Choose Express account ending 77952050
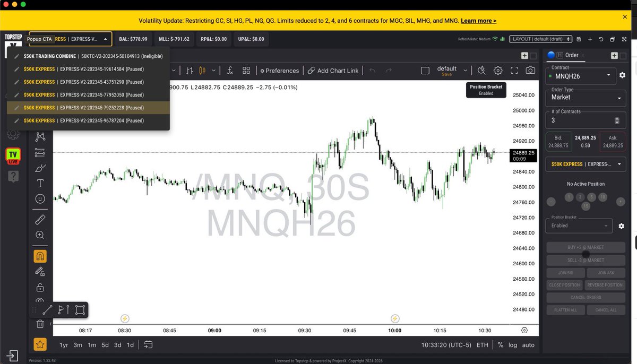The image size is (637, 364). tap(89, 94)
